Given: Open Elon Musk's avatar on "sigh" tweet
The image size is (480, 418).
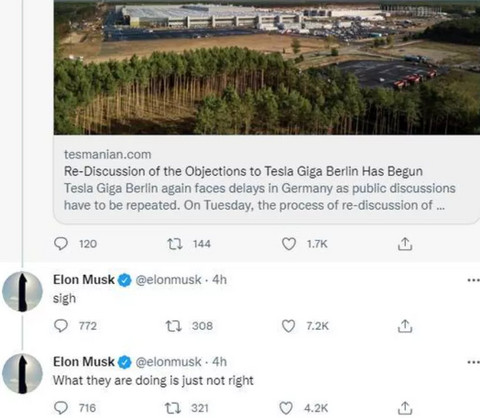Looking at the screenshot, I should point(22,292).
